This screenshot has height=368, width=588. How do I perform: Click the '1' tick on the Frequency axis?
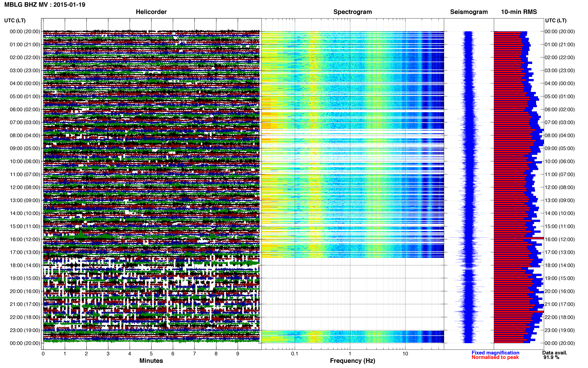[350, 354]
